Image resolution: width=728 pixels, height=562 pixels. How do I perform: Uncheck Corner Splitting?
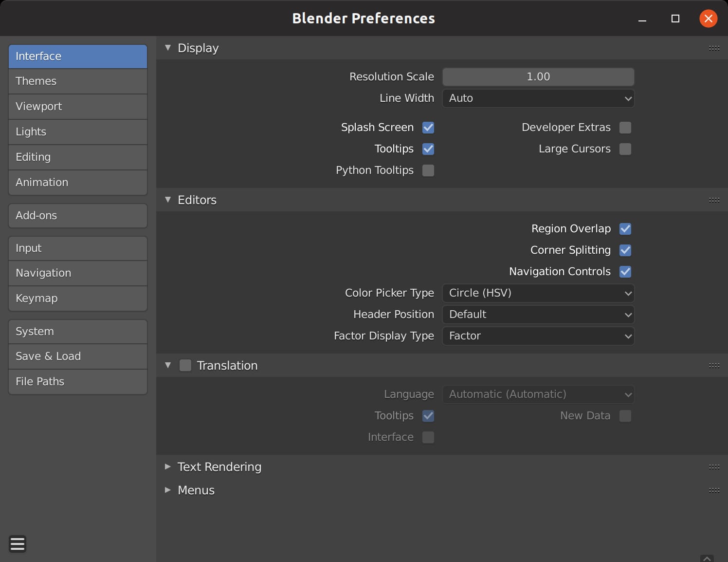[625, 250]
